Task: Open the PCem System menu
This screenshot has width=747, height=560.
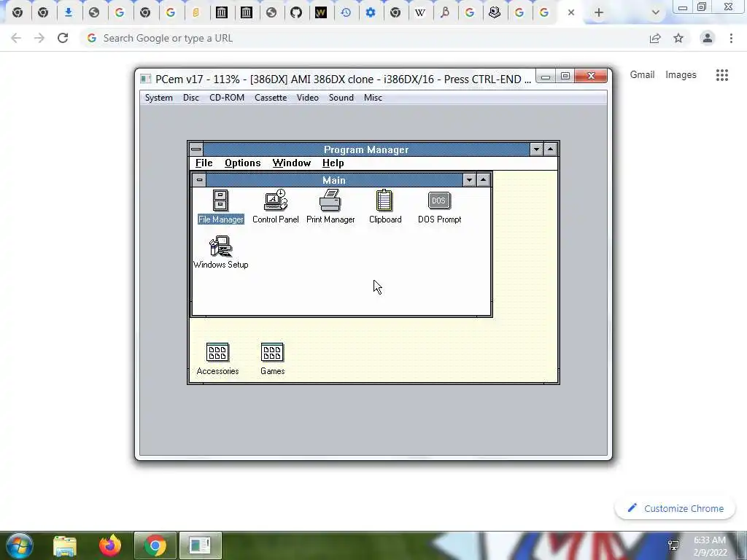Action: [158, 98]
